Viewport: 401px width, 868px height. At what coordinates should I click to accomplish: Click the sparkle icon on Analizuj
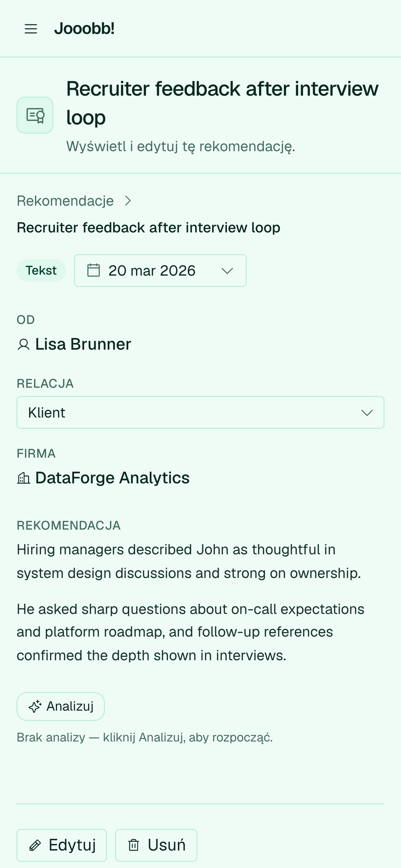[35, 707]
